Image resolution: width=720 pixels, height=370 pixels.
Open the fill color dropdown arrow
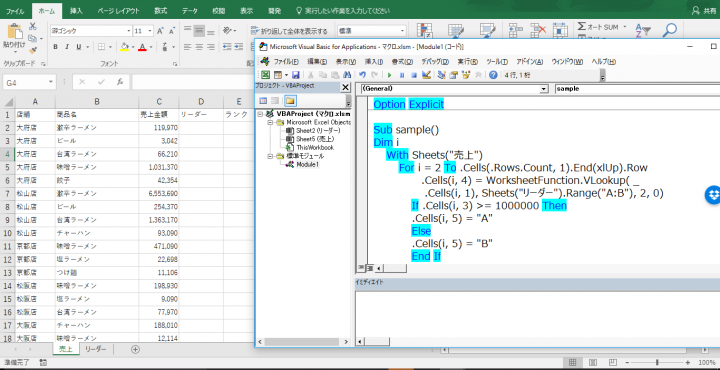pyautogui.click(x=133, y=47)
